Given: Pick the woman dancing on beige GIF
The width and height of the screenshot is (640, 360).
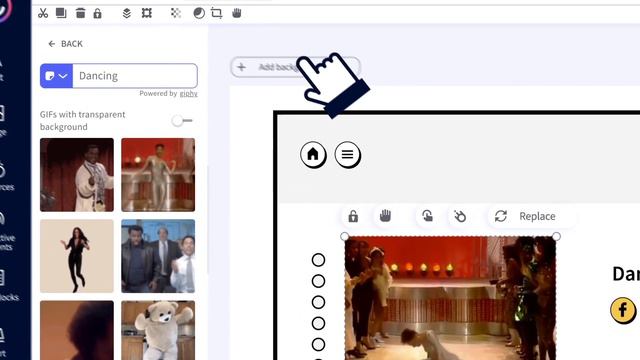Looking at the screenshot, I should (77, 256).
